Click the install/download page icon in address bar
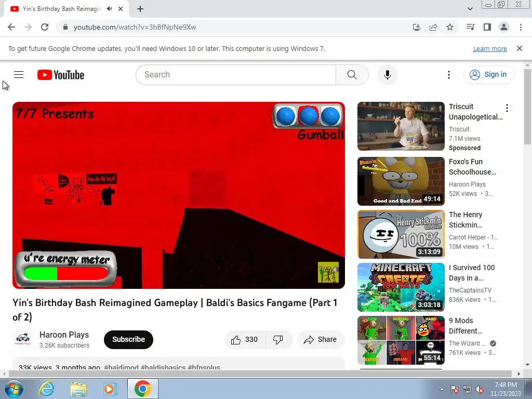Screen dimensions: 532x399 click(x=416, y=27)
